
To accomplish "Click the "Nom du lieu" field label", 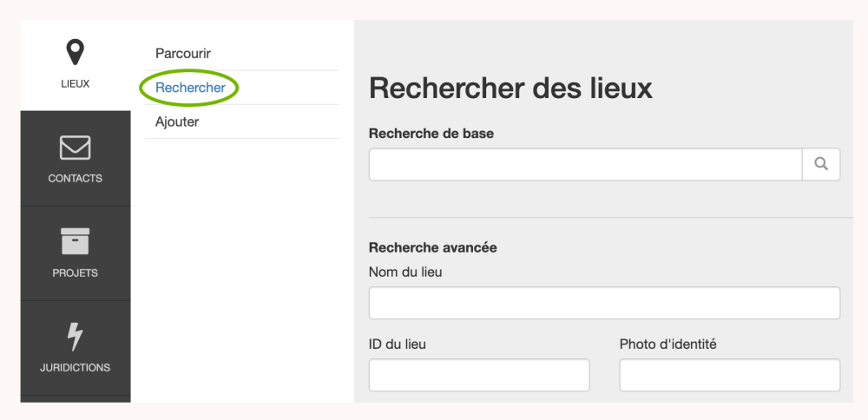I will (x=405, y=272).
